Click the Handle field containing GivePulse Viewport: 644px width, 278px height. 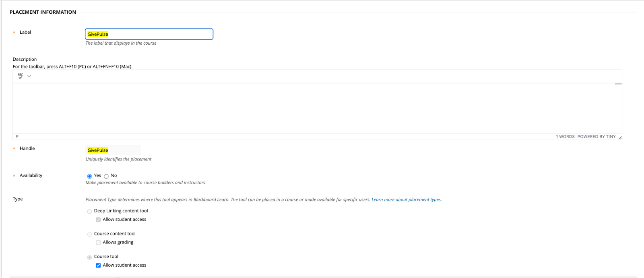113,150
